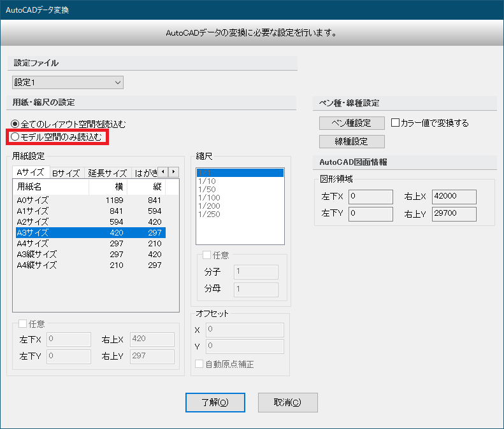Click the 用紙名 column header
Viewport: 504px width, 429px height.
[51, 186]
